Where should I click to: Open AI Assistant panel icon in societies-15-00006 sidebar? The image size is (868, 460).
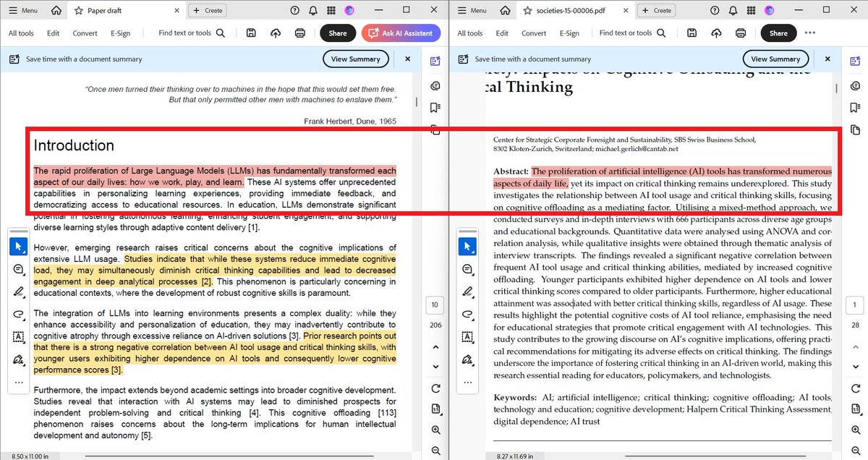[856, 61]
